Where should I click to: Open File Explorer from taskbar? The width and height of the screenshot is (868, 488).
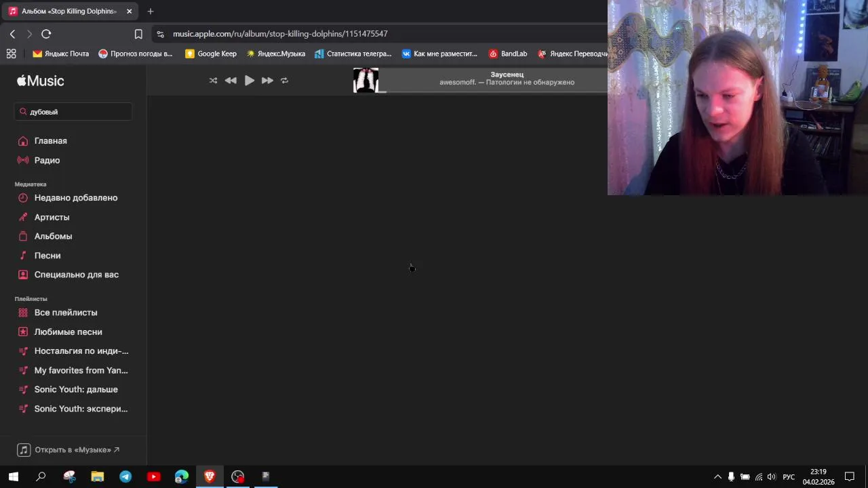click(x=98, y=476)
